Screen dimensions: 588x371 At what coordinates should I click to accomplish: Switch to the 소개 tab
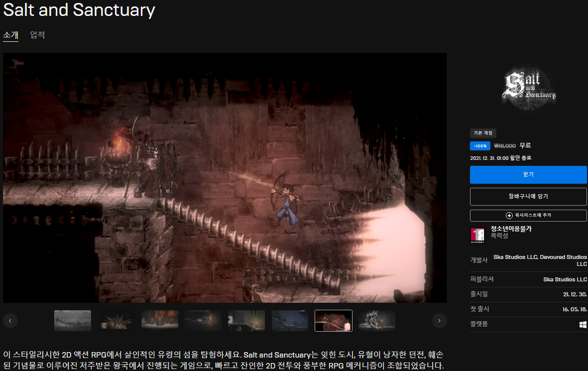pos(10,35)
